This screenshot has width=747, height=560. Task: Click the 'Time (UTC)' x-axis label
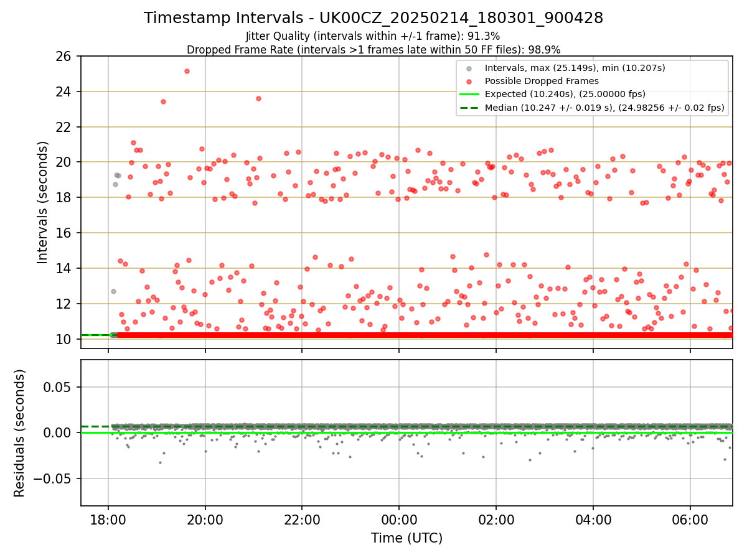(x=406, y=538)
